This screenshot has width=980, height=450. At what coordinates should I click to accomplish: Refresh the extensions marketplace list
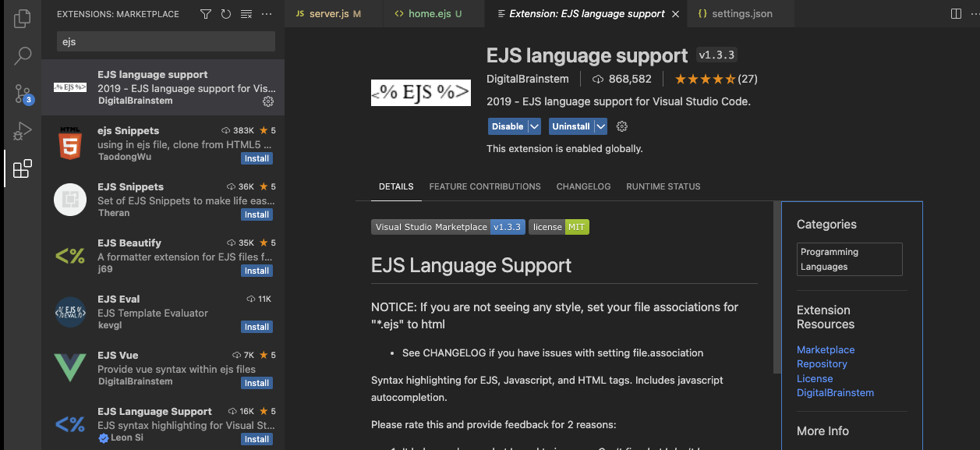click(226, 14)
